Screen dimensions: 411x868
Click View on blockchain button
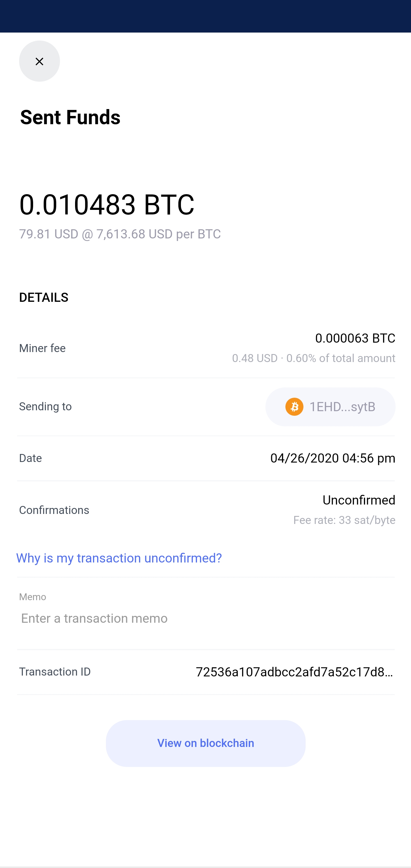pos(205,743)
